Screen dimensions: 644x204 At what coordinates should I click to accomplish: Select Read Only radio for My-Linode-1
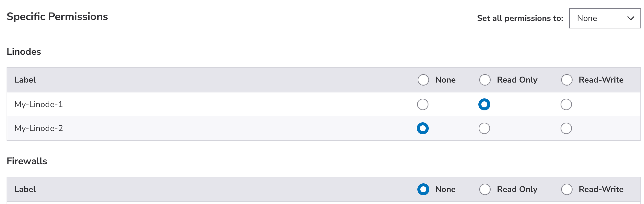[484, 104]
